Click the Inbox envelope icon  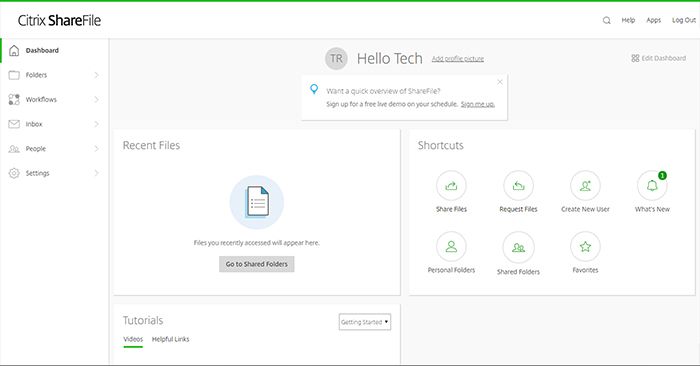pyautogui.click(x=14, y=124)
